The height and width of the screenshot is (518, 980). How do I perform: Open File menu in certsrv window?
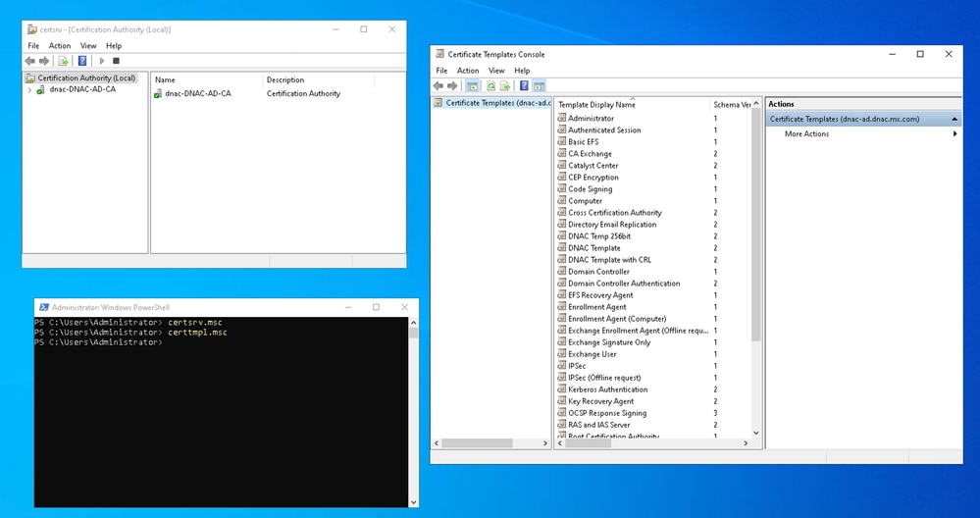click(x=33, y=46)
